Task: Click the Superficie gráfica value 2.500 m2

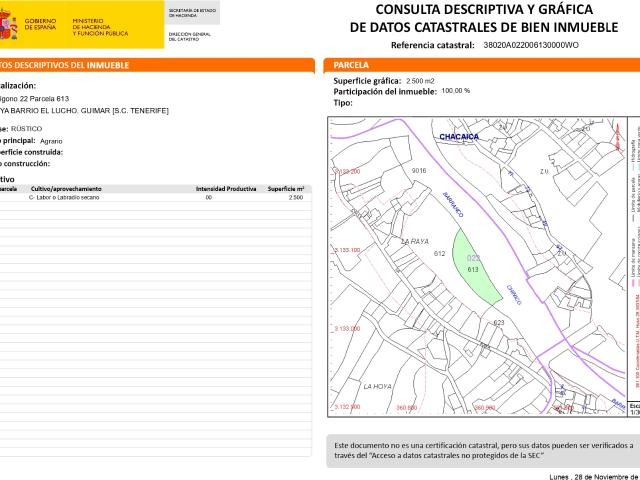Action: point(420,80)
